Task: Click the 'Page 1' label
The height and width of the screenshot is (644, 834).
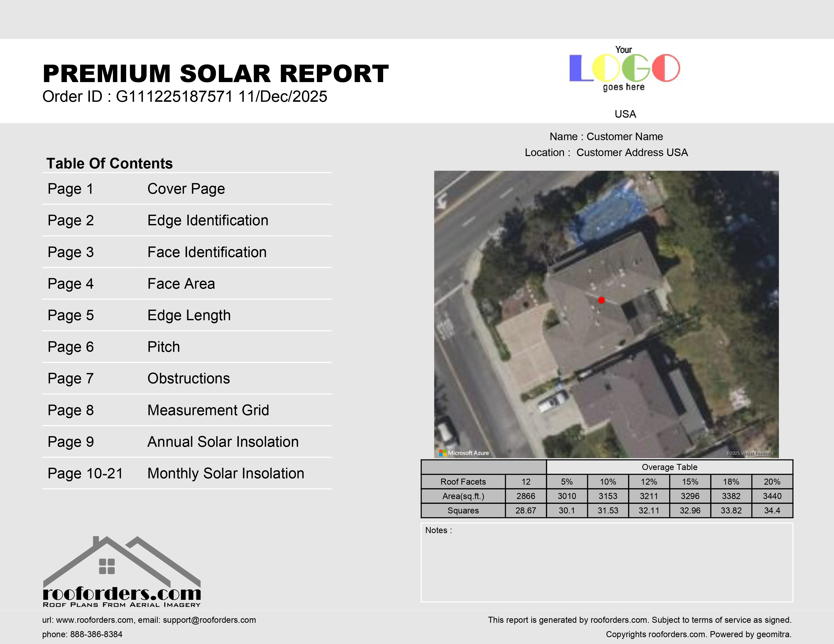Action: [x=71, y=189]
